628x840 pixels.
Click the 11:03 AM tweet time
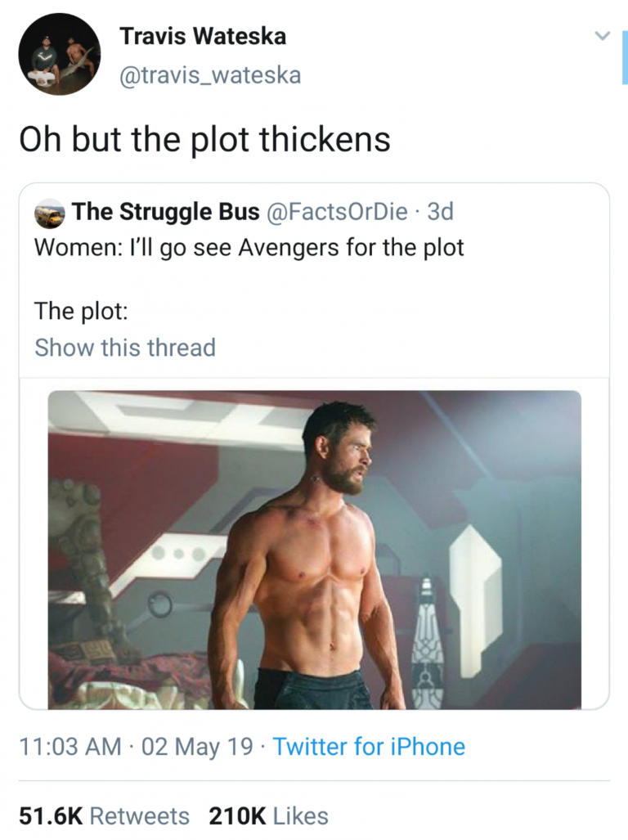[70, 747]
